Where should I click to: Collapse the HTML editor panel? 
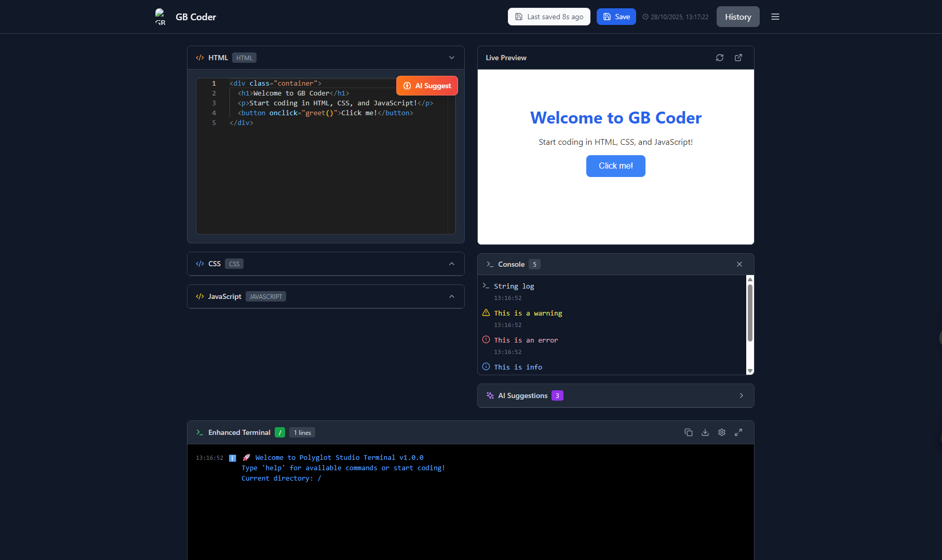pyautogui.click(x=451, y=58)
